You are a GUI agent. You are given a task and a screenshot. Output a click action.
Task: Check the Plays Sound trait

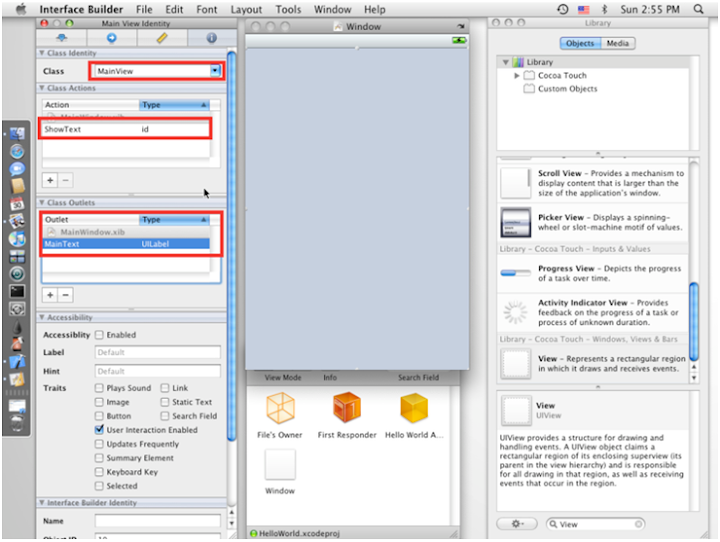coord(99,388)
